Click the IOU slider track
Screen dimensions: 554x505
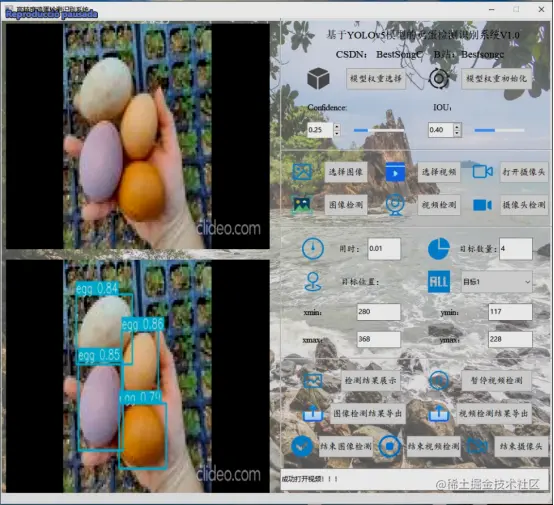[499, 130]
